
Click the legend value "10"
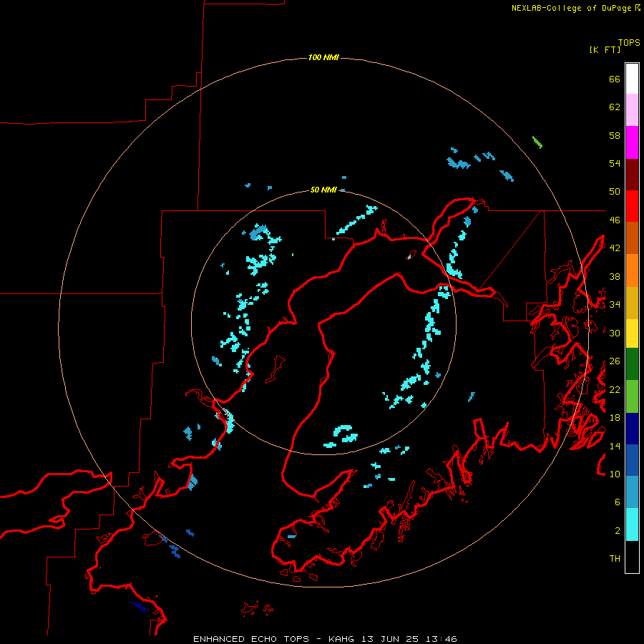[x=615, y=474]
